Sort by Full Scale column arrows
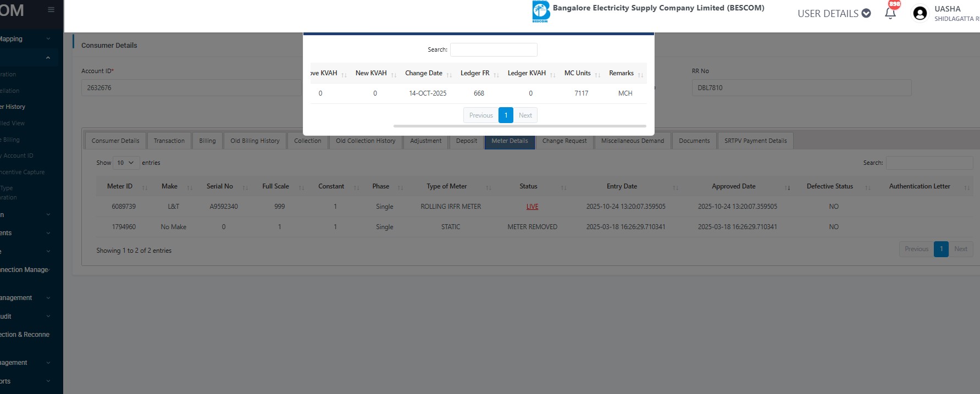Viewport: 980px width, 394px height. (301, 187)
